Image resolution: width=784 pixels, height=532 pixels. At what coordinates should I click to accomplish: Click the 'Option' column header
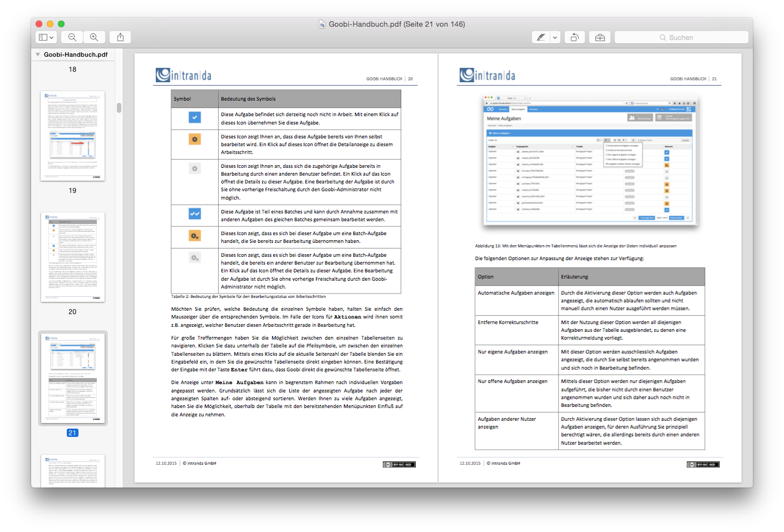[x=516, y=277]
